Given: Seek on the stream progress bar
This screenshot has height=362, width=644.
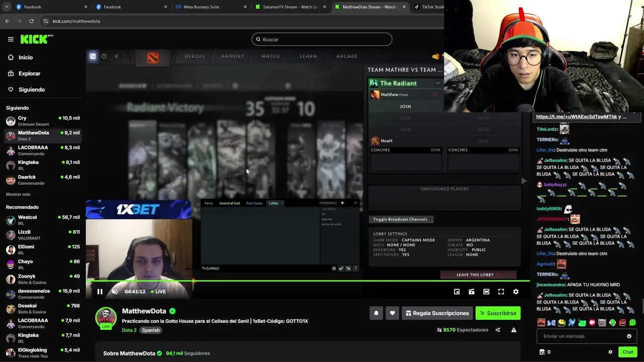Looking at the screenshot, I should click(308, 282).
